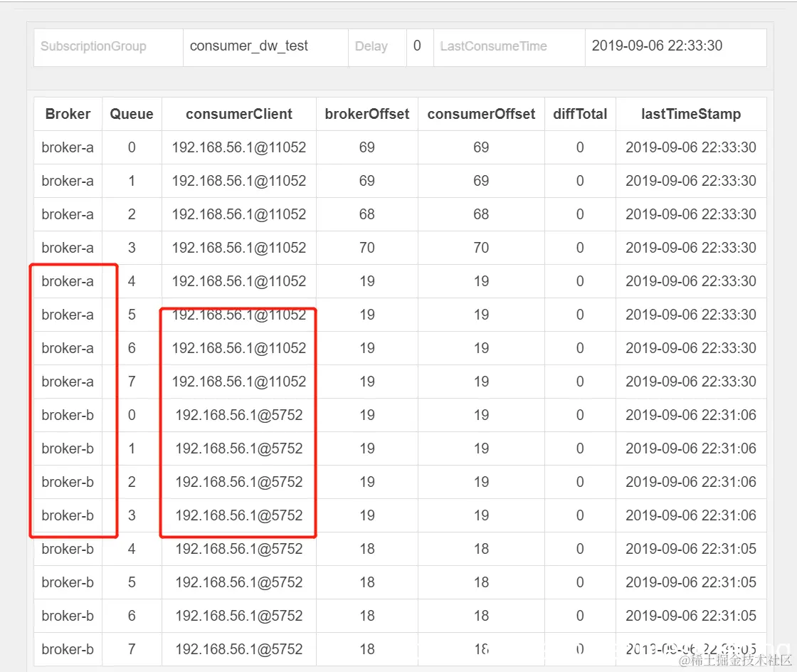Click the LastConsumeTime label
The image size is (797, 672).
[x=493, y=46]
